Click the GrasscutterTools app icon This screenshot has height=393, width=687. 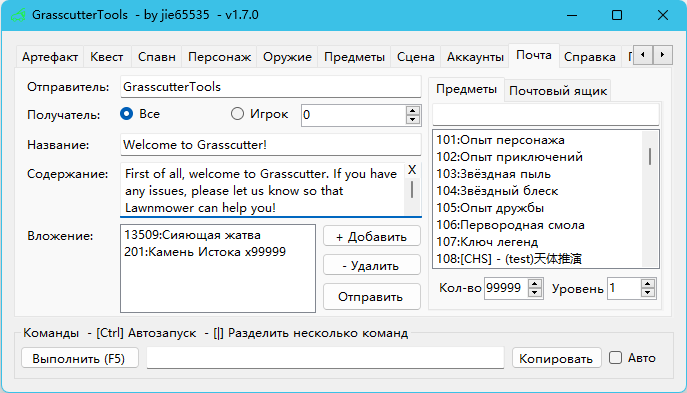[18, 15]
